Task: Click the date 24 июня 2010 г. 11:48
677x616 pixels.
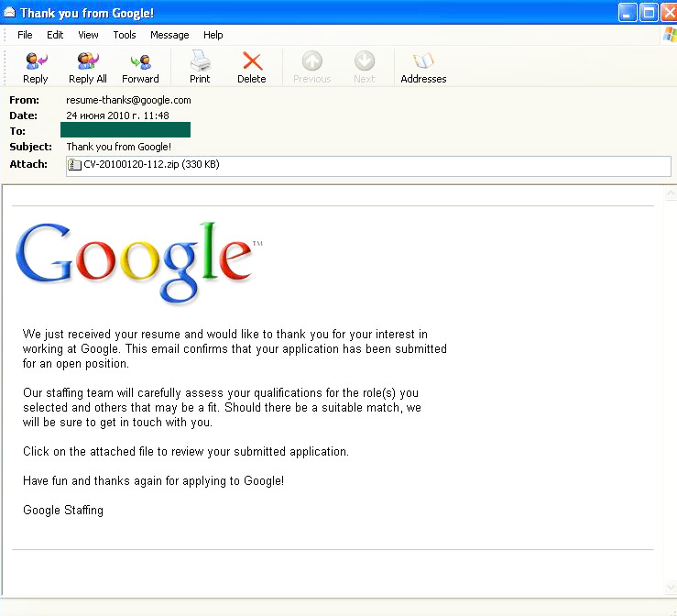Action: point(117,115)
